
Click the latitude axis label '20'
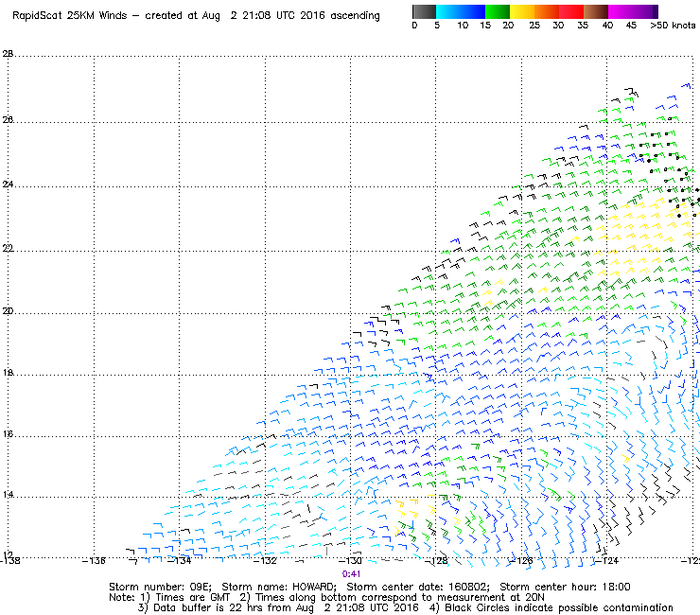[x=8, y=311]
